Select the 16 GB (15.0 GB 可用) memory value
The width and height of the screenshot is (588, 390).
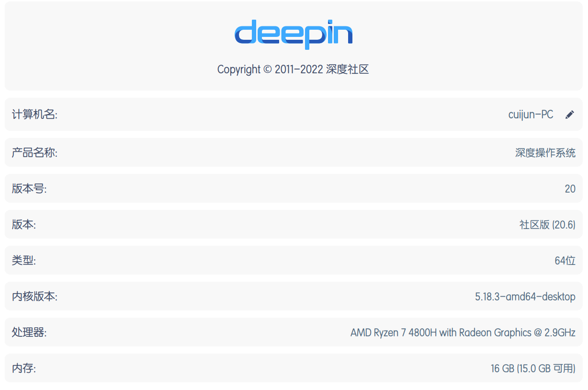533,368
